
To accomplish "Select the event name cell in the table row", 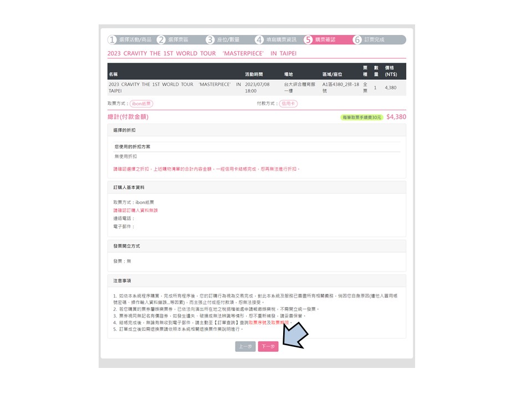I will (175, 88).
